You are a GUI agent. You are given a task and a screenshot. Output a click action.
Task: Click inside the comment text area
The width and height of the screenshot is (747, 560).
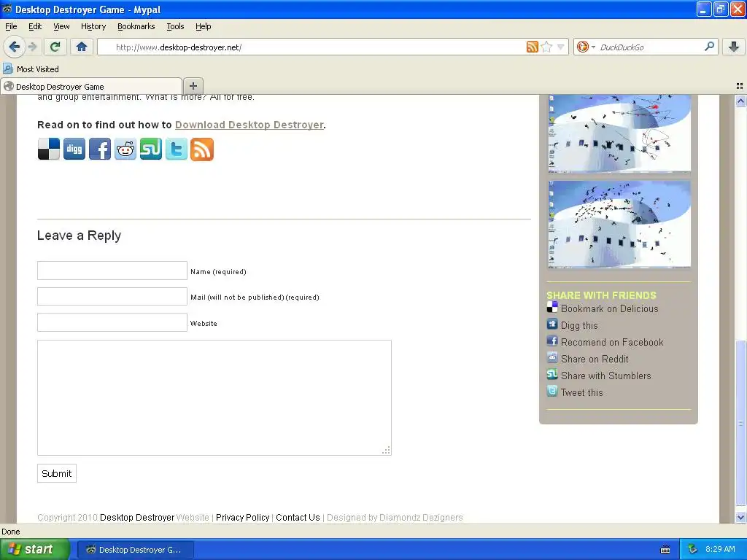tap(214, 397)
